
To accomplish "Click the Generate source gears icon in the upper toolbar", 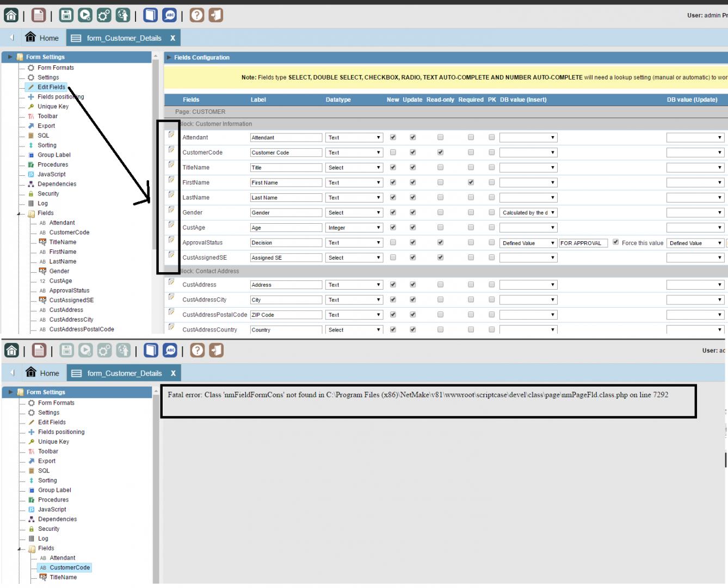I will tap(104, 15).
